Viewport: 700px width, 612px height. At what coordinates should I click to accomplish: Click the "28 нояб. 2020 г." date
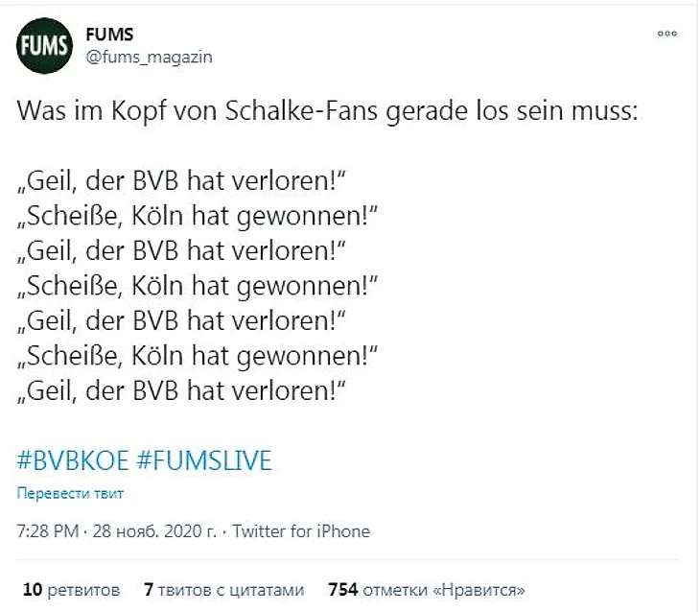coord(153,531)
